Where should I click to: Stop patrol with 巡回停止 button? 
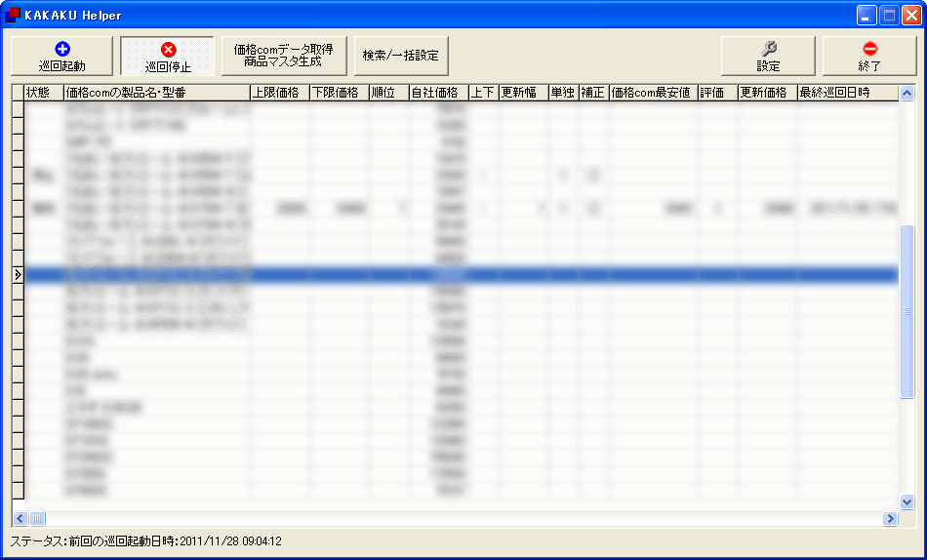tap(168, 57)
